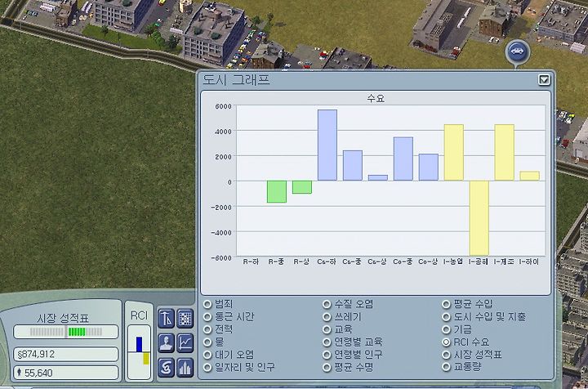
Task: Select the 교육 graph option
Action: click(337, 329)
